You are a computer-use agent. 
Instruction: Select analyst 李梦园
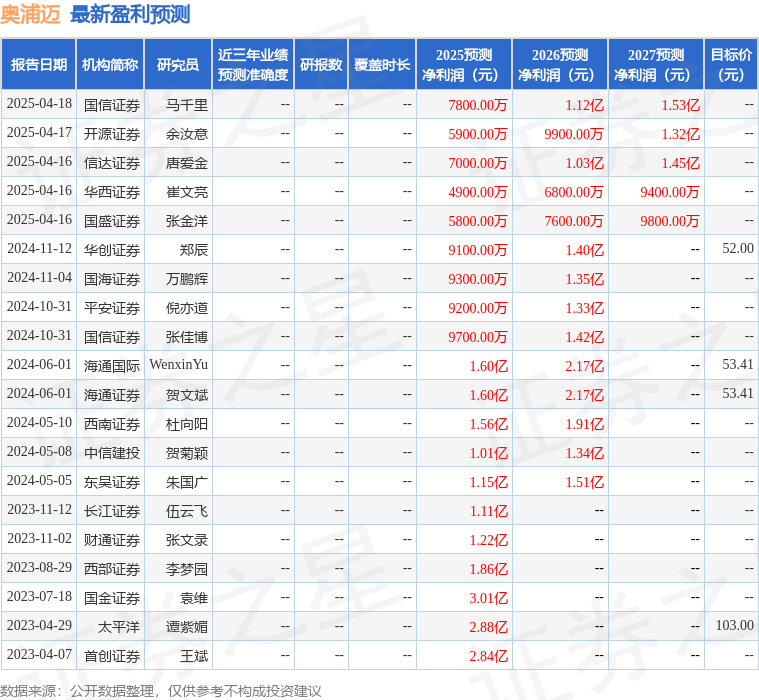[x=187, y=569]
